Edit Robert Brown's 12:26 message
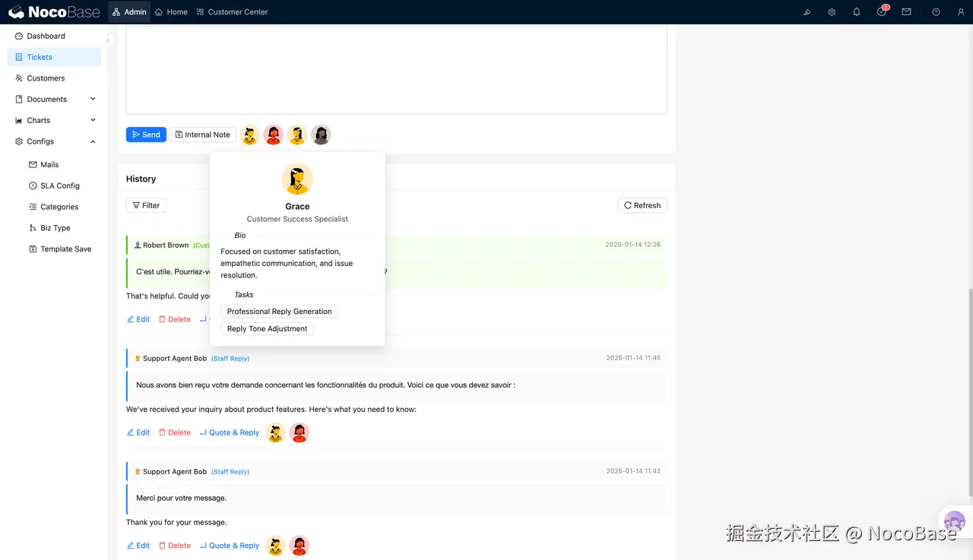The width and height of the screenshot is (973, 560). (138, 319)
